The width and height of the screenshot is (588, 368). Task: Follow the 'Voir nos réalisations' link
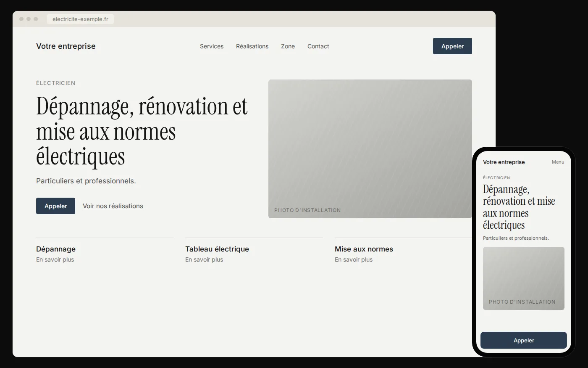pyautogui.click(x=113, y=206)
